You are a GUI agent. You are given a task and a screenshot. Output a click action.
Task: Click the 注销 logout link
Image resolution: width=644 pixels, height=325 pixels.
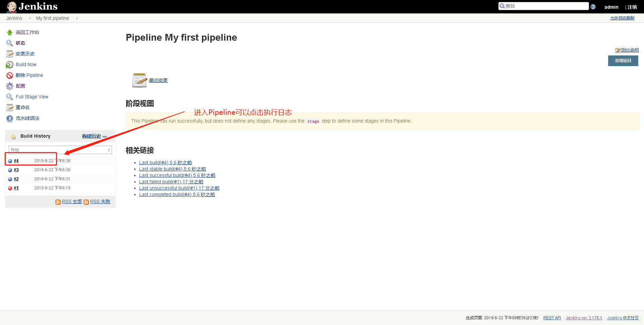coord(632,7)
